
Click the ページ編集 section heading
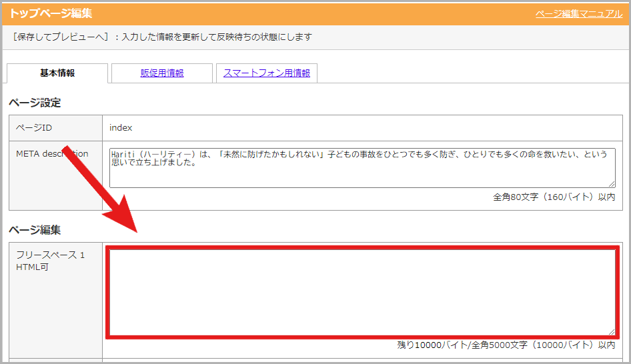pyautogui.click(x=35, y=229)
